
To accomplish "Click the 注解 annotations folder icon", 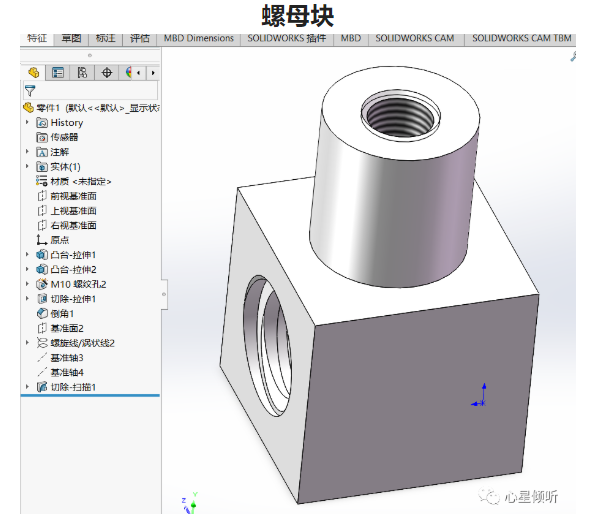I will click(42, 152).
